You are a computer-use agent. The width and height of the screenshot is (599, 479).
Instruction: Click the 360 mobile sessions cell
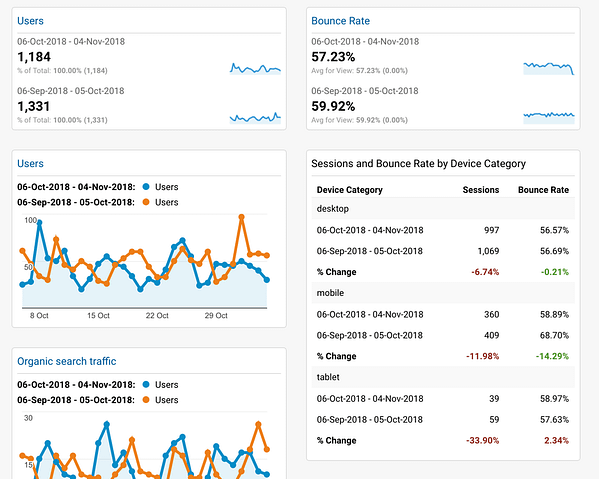tap(491, 314)
